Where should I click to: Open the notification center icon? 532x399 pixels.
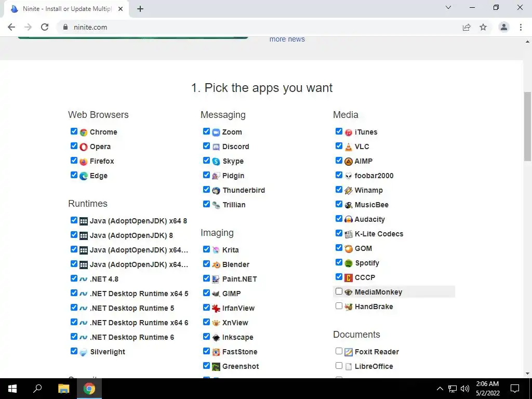pyautogui.click(x=515, y=389)
